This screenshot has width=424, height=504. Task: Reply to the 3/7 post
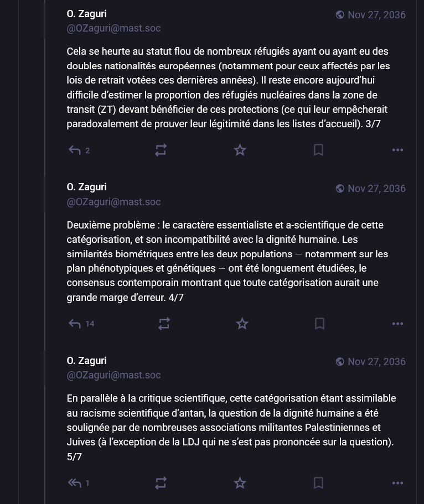75,150
